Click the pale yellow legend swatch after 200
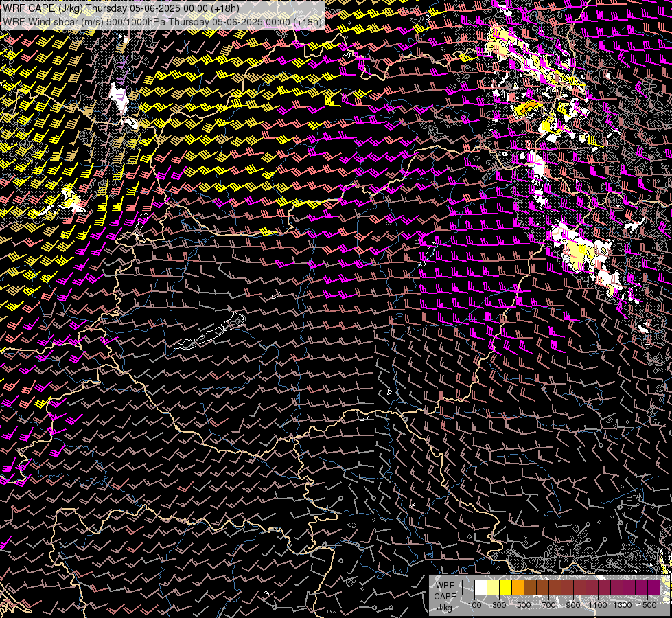Viewport: 672px width, 618px height. click(494, 588)
